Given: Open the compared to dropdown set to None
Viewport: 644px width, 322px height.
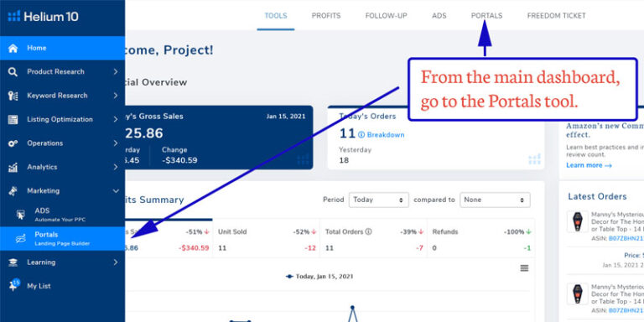Looking at the screenshot, I should point(495,200).
